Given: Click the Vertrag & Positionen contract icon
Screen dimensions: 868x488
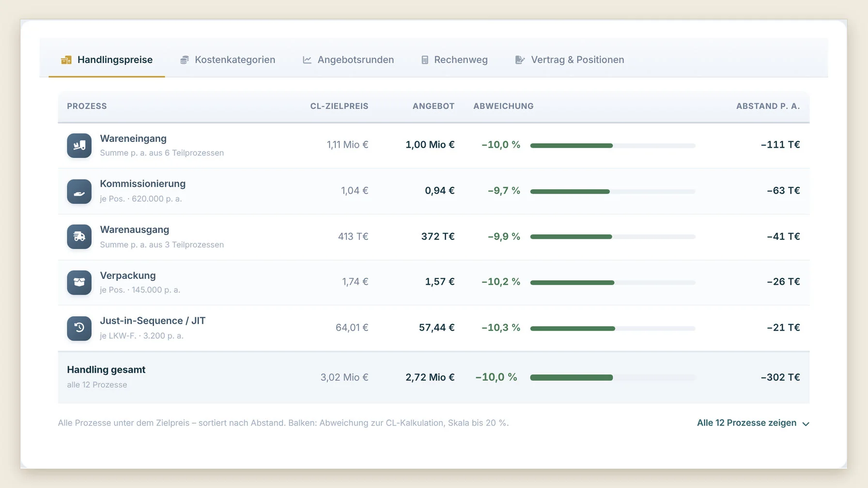Looking at the screenshot, I should (520, 60).
